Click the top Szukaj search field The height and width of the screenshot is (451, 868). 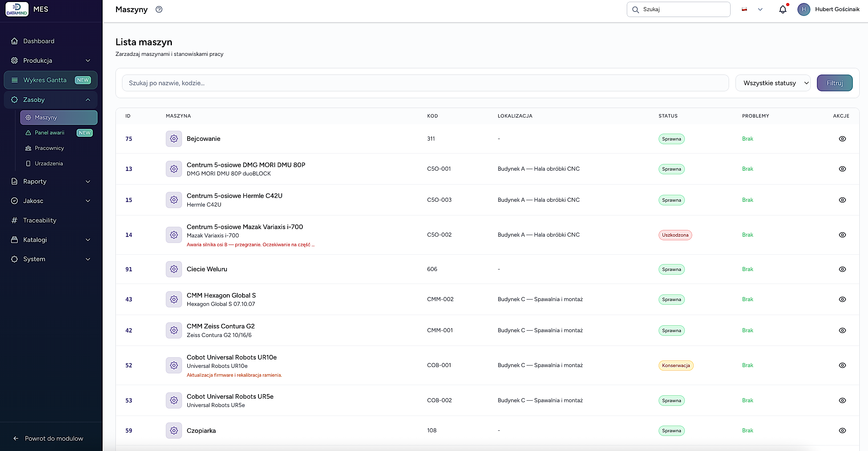pos(678,9)
